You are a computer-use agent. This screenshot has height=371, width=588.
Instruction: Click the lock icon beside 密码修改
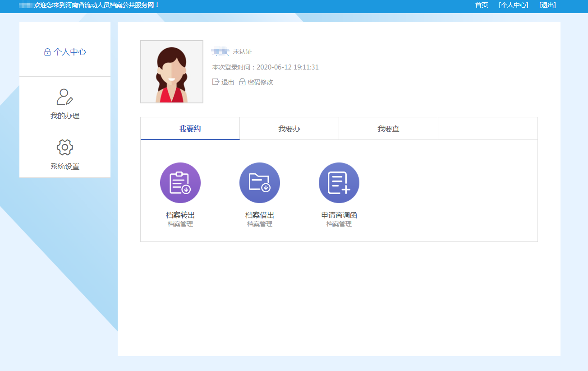click(x=242, y=82)
